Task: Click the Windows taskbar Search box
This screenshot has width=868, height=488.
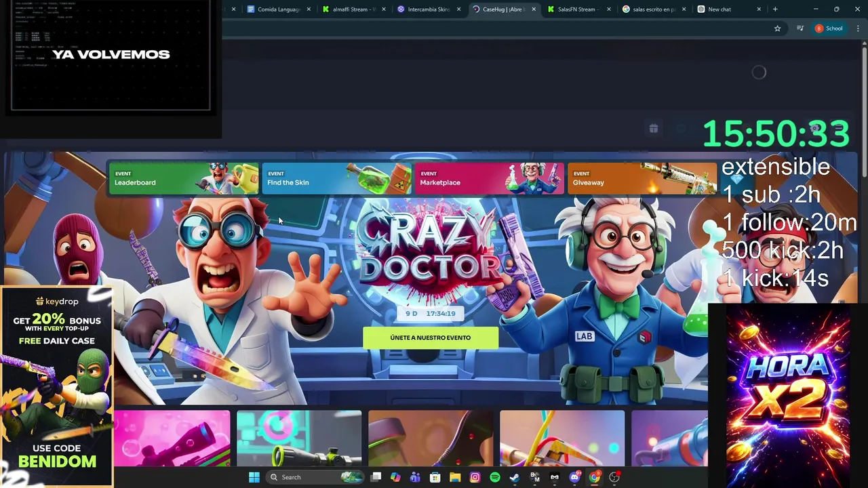Action: point(314,477)
